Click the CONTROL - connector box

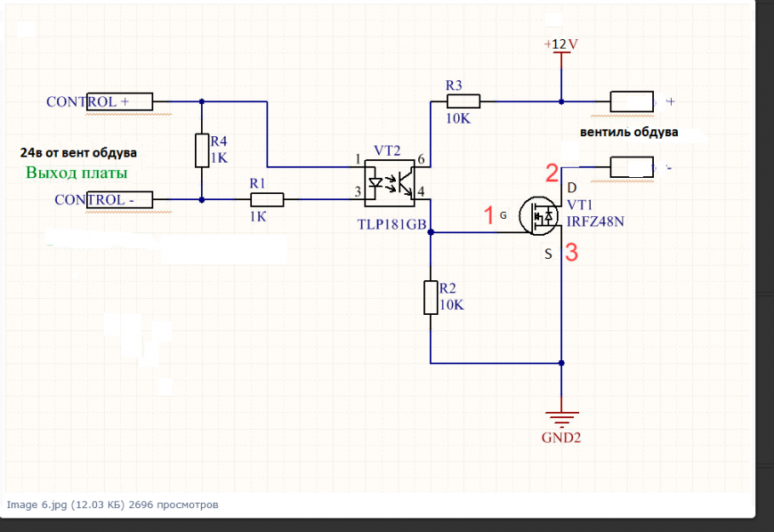point(119,200)
